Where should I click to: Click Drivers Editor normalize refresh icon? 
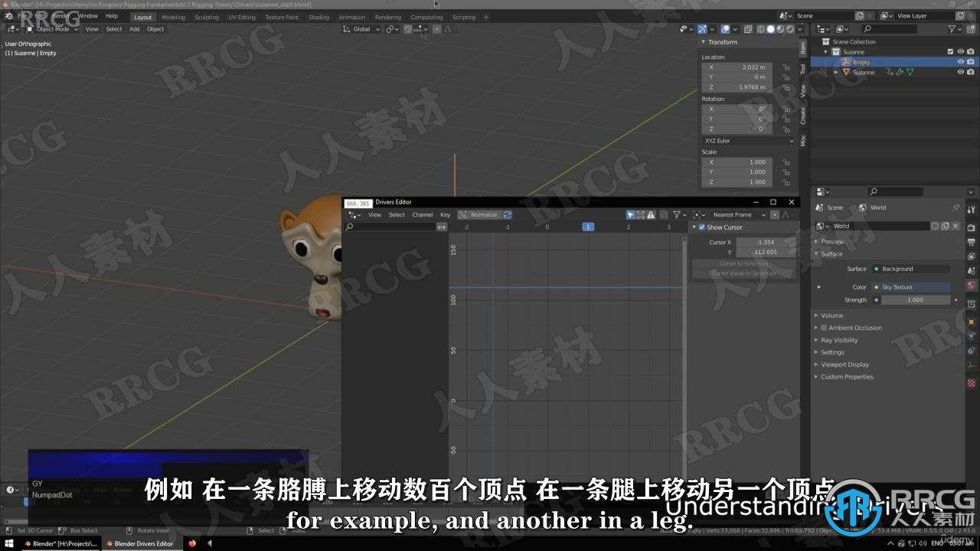click(507, 215)
